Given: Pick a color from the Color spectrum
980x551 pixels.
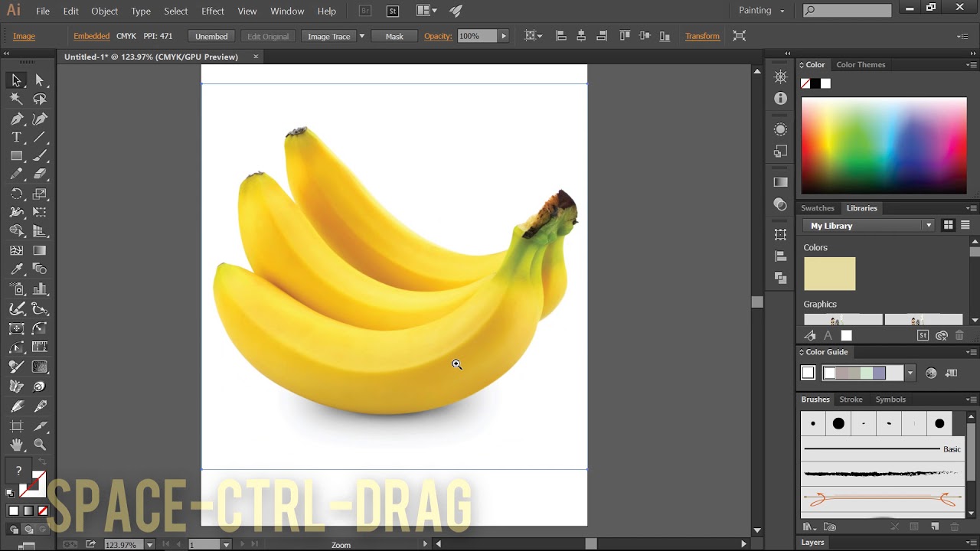Looking at the screenshot, I should tap(884, 145).
